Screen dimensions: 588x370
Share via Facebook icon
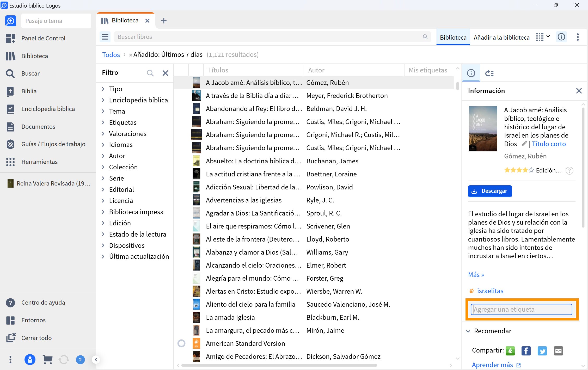pyautogui.click(x=526, y=351)
